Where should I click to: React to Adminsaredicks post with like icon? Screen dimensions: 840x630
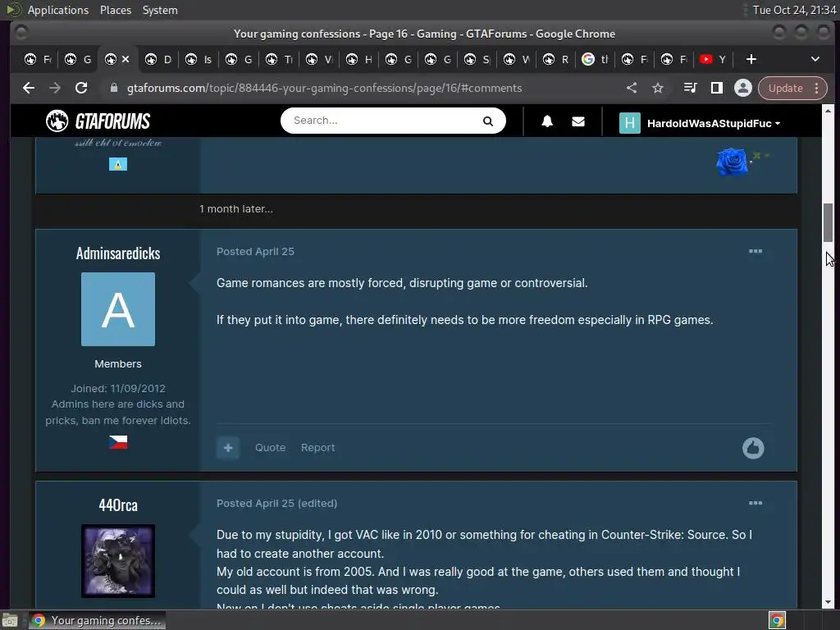tap(753, 448)
